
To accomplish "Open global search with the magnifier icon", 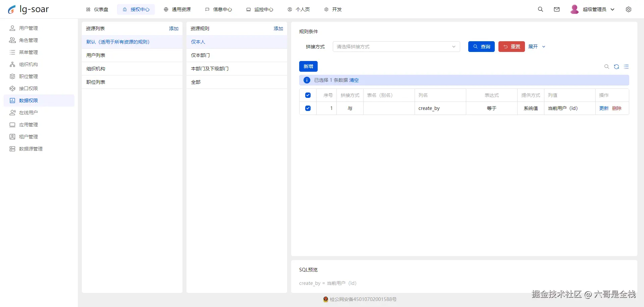I will point(540,9).
